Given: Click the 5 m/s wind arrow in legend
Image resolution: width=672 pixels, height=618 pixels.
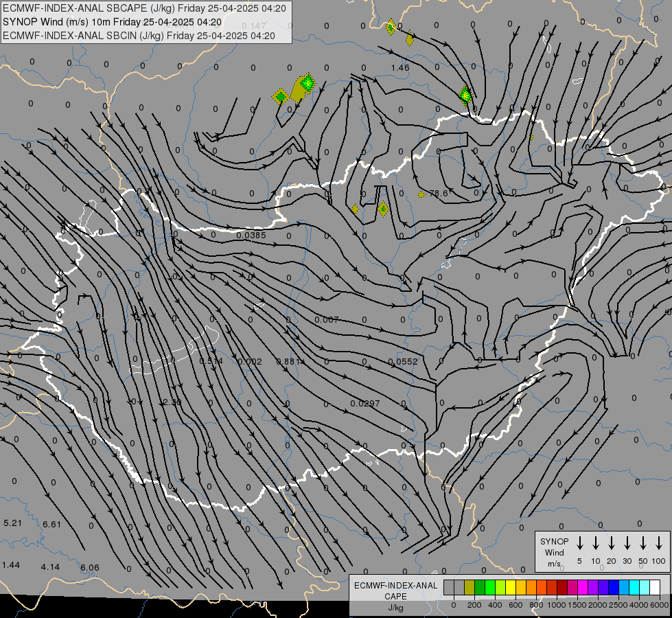Looking at the screenshot, I should coord(579,543).
